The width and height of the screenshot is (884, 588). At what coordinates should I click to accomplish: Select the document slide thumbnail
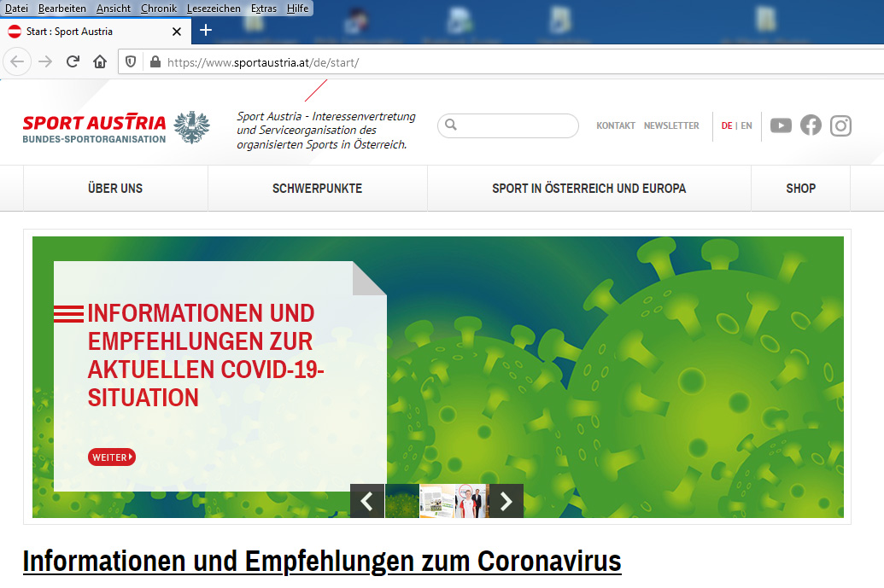[x=437, y=501]
